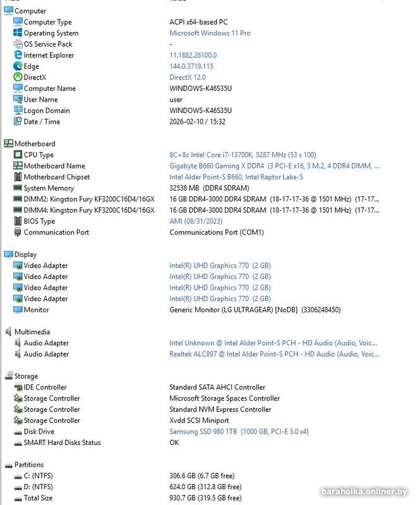Select 'Standard NVM Express Controller' value
Viewport: 420px width, 505px height.
click(220, 409)
